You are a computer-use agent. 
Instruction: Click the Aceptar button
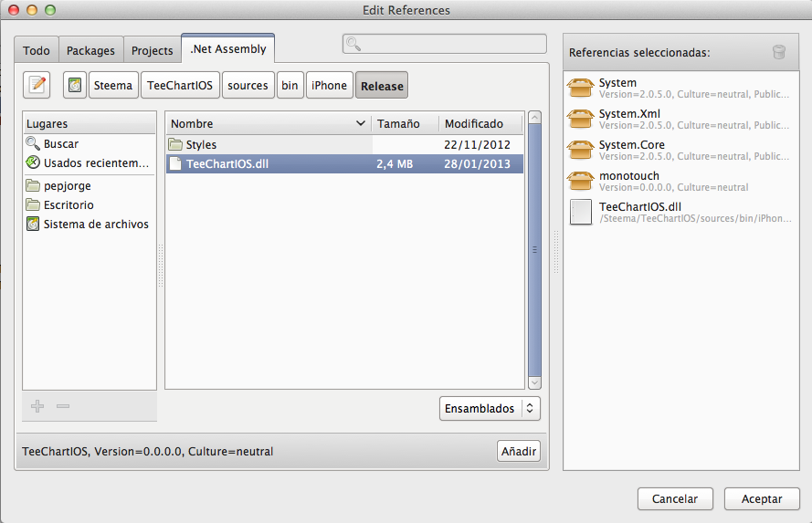click(762, 498)
